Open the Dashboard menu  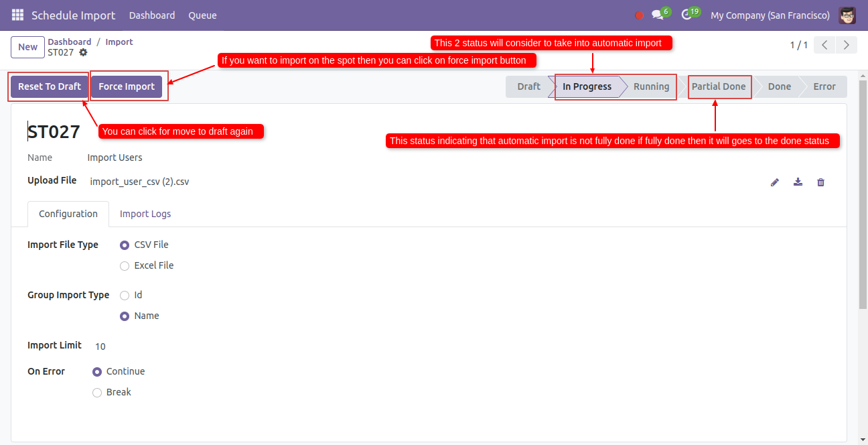coord(152,15)
